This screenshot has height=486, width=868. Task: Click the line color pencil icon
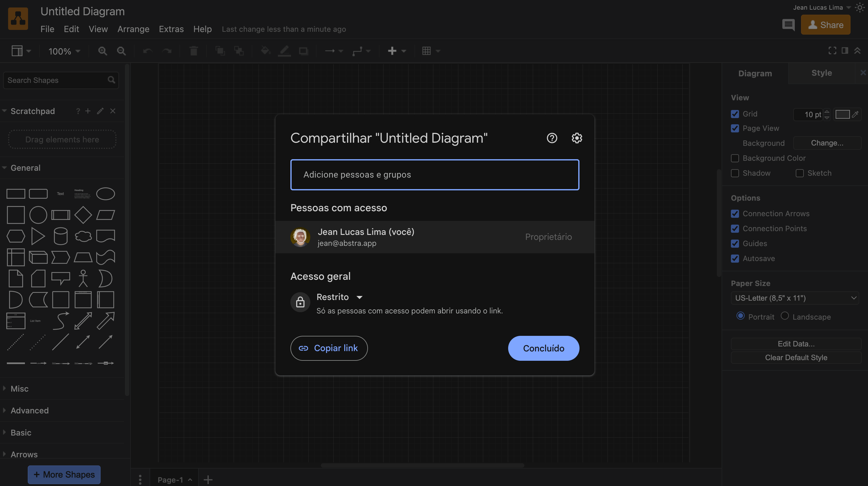(284, 51)
